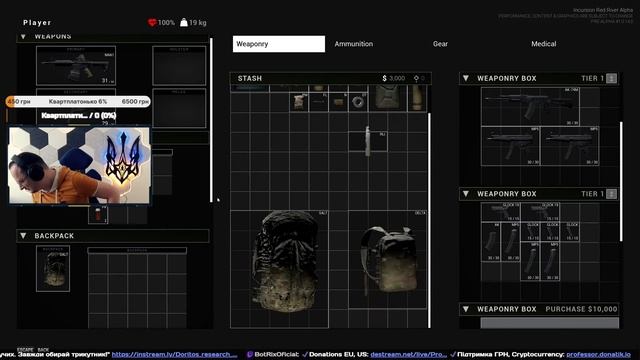Click the stash scrollbar
The image size is (640, 360).
pos(429,220)
